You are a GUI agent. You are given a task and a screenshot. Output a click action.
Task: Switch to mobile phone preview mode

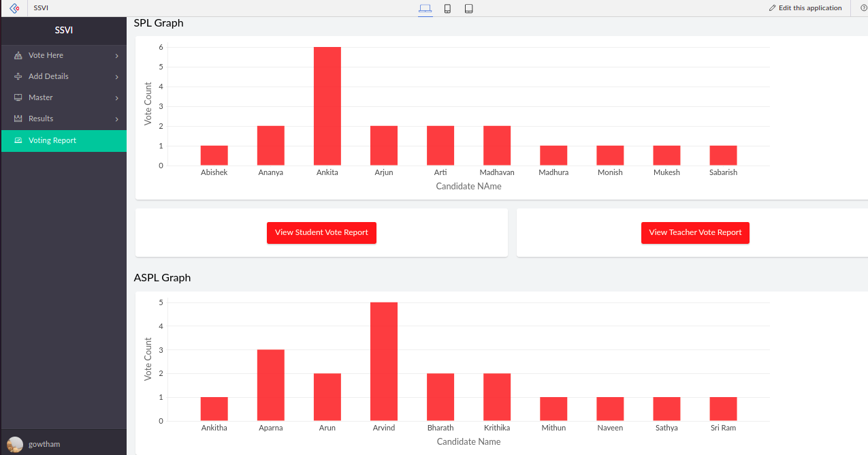pyautogui.click(x=447, y=9)
